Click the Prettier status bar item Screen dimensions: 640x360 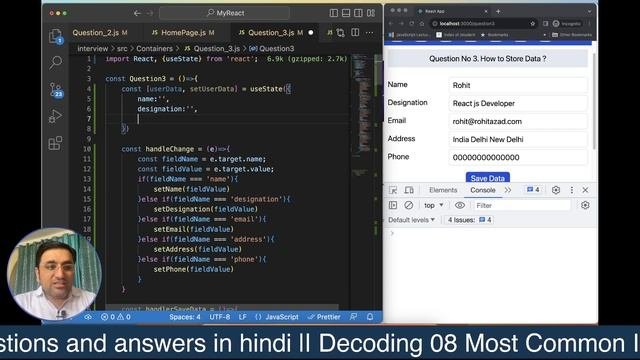click(324, 317)
